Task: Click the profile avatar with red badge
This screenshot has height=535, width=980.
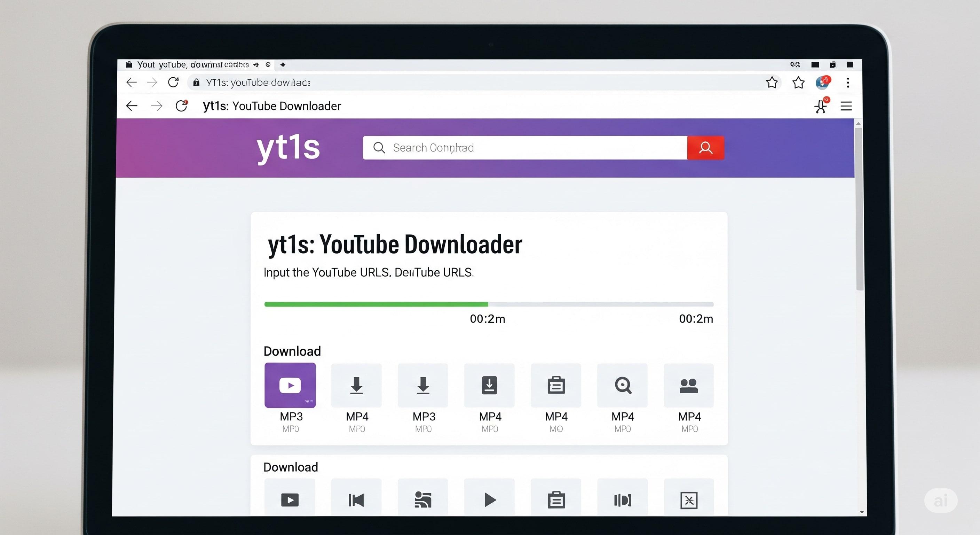Action: coord(822,83)
